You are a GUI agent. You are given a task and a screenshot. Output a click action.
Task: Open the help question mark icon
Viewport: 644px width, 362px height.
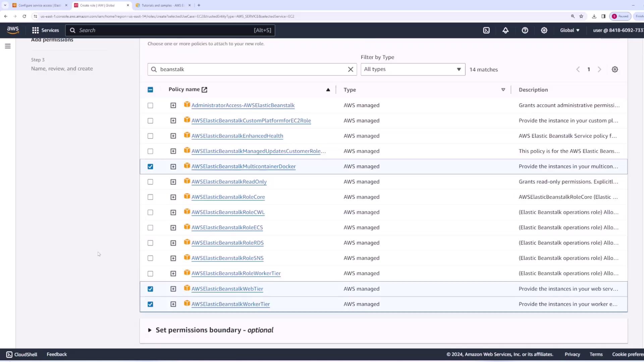coord(525,30)
